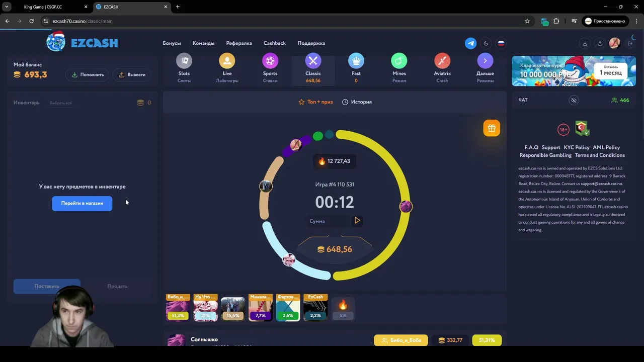This screenshot has height=362, width=644.
Task: Select player card with 2,5% chance
Action: point(288,308)
